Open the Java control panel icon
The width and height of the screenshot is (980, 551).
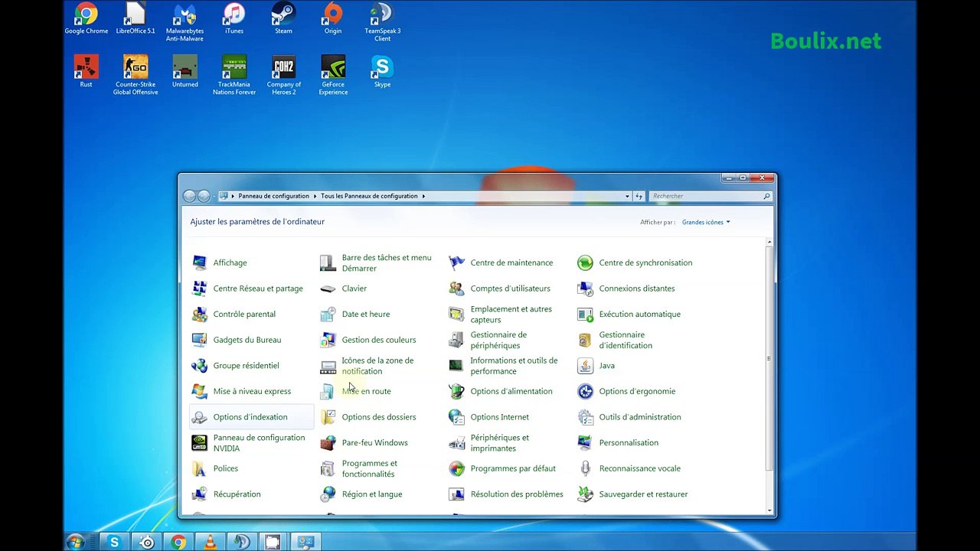point(586,366)
